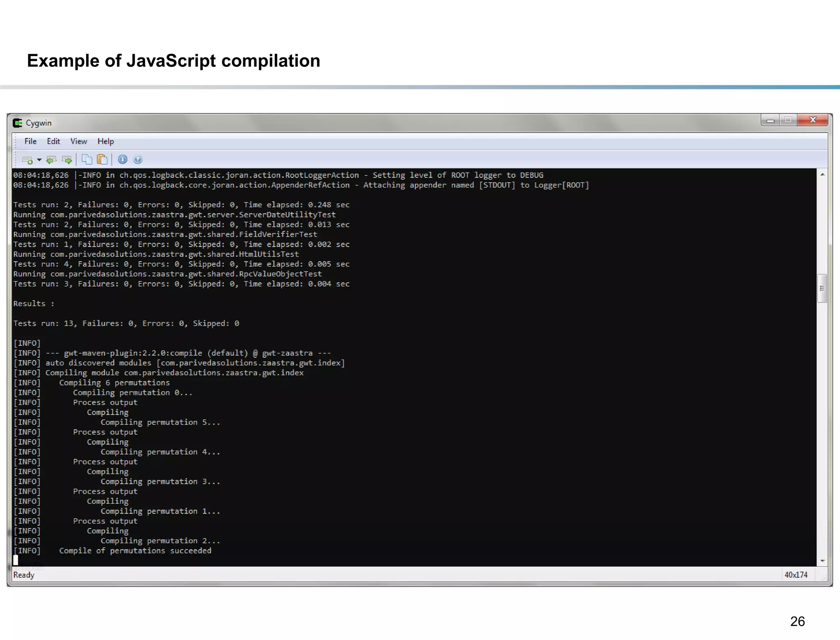Viewport: 840px width, 640px height.
Task: Click 'Compiling permutation 0...' line
Action: [x=103, y=393]
